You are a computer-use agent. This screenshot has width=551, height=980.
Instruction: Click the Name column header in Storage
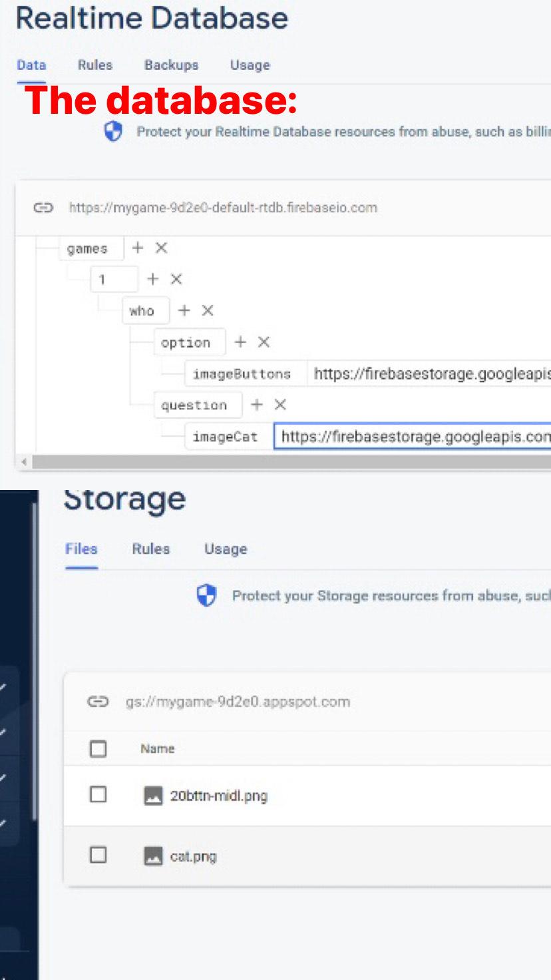(x=157, y=748)
